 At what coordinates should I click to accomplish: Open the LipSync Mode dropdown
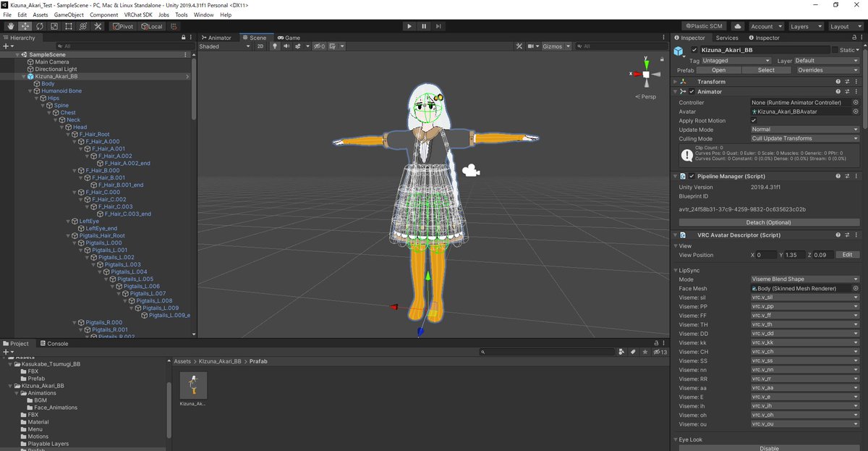tap(805, 279)
